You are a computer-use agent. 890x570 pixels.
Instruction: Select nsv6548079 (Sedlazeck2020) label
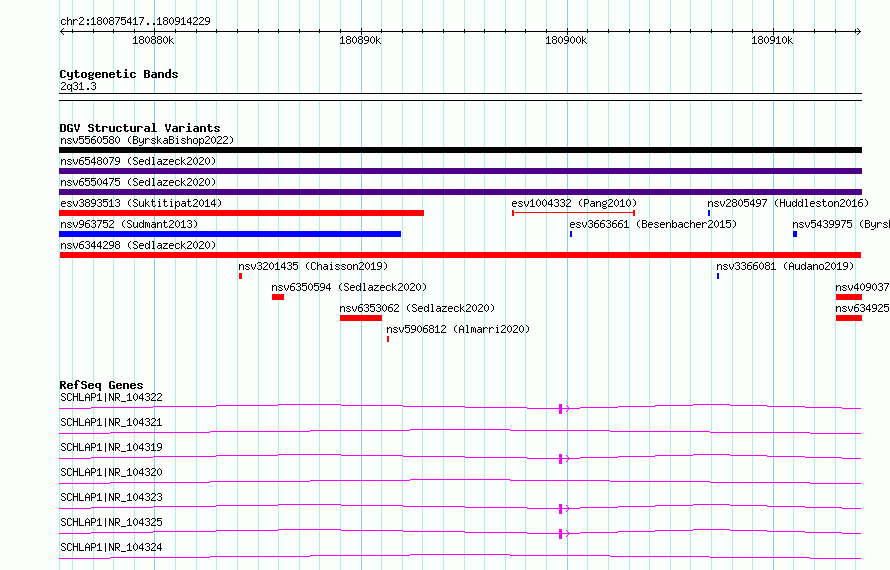pyautogui.click(x=138, y=161)
